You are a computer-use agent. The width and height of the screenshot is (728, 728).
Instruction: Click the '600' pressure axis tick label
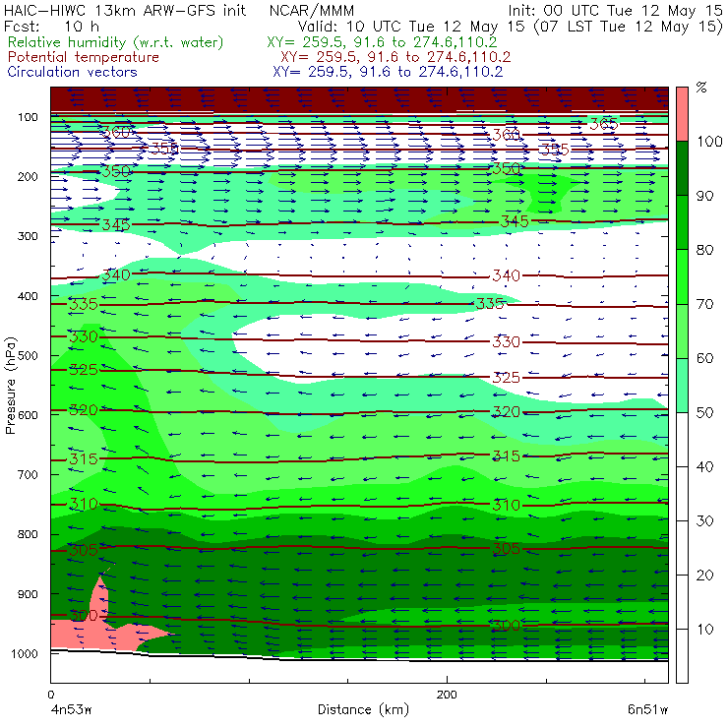point(28,415)
